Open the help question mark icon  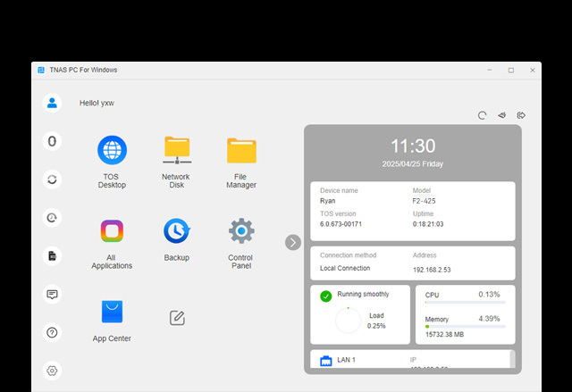[x=52, y=332]
